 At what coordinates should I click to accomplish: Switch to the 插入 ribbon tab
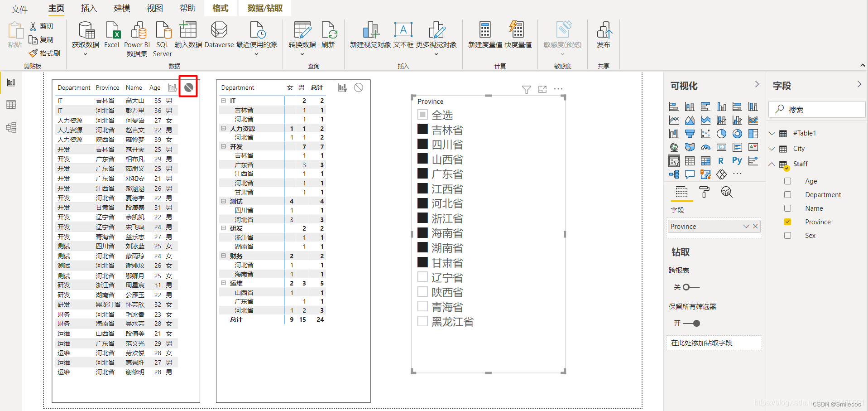89,8
